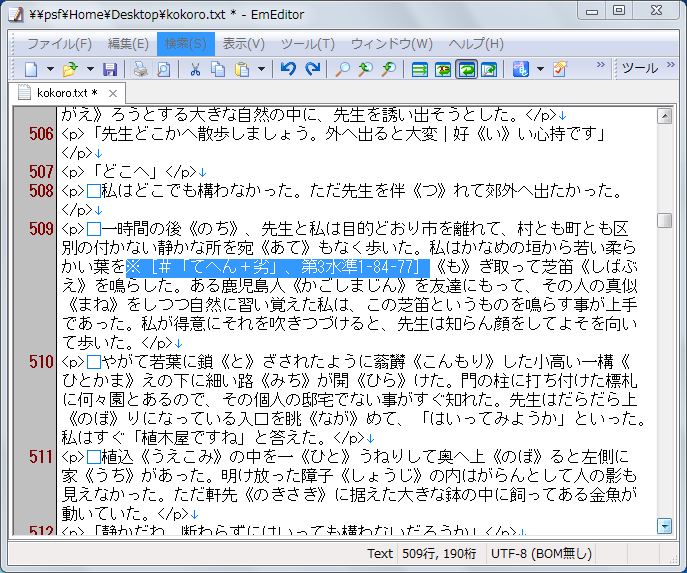Select the No Wrap mode icon

coord(420,69)
